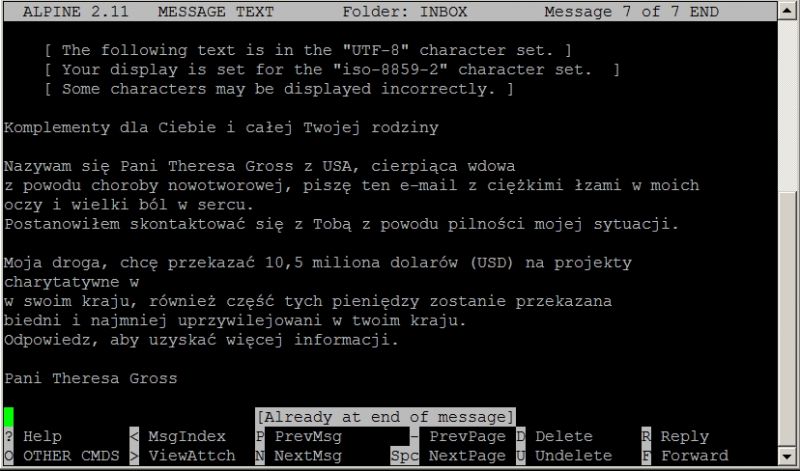This screenshot has width=800, height=471.
Task: Reply to this message
Action: point(685,436)
